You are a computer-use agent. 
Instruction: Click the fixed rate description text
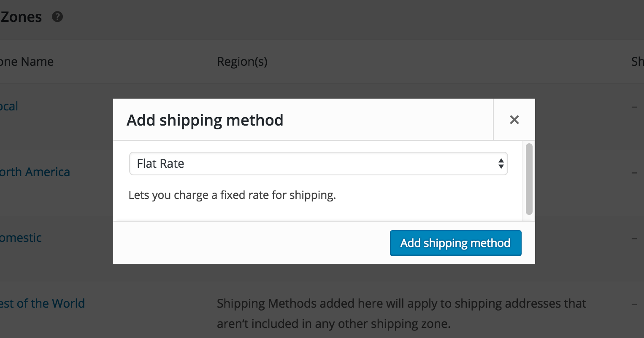pos(232,195)
